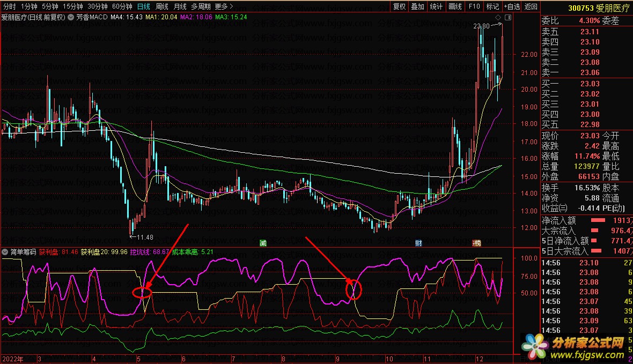633x364 pixels.
Task: Open the 简单筹码 sub-indicator dropdown arrow
Action: pyautogui.click(x=5, y=252)
